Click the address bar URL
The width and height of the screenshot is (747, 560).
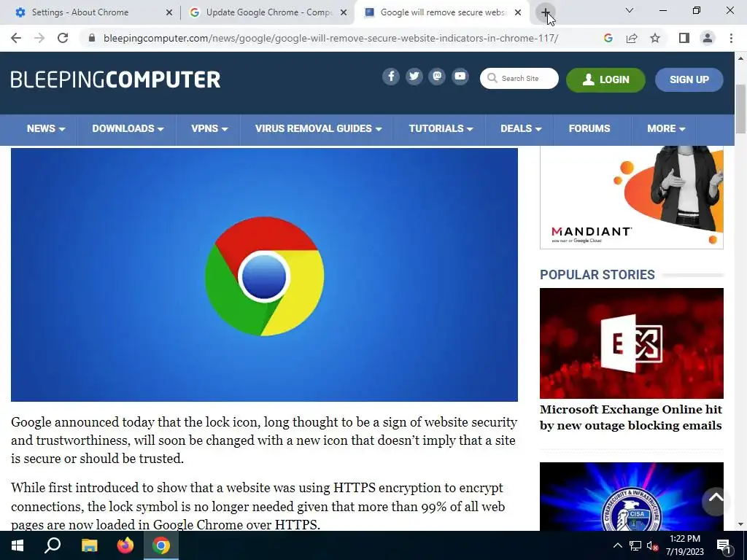coord(330,38)
